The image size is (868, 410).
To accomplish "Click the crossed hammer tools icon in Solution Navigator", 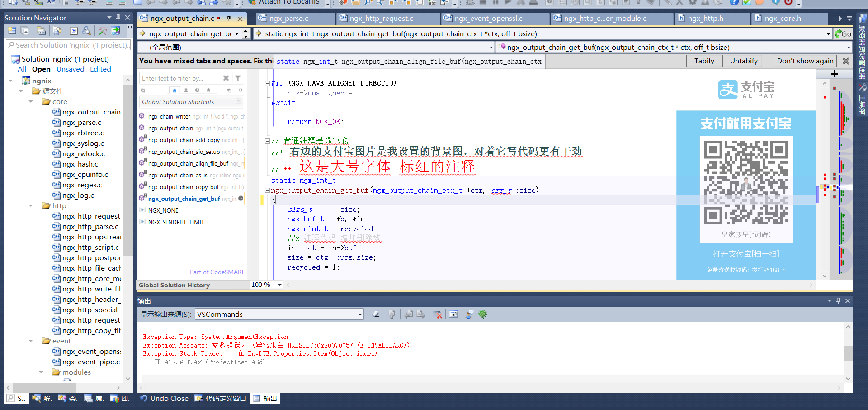I will 103,31.
